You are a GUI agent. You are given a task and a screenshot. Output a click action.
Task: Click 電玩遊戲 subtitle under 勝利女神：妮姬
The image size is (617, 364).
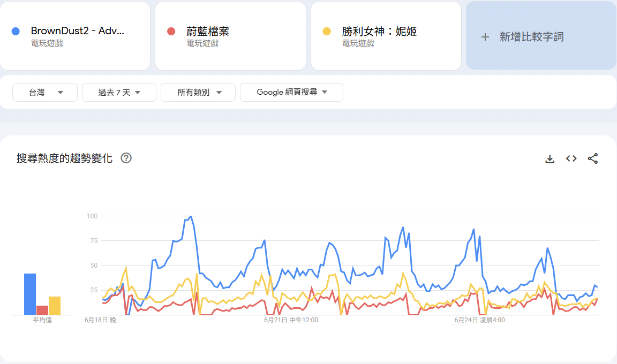point(358,43)
